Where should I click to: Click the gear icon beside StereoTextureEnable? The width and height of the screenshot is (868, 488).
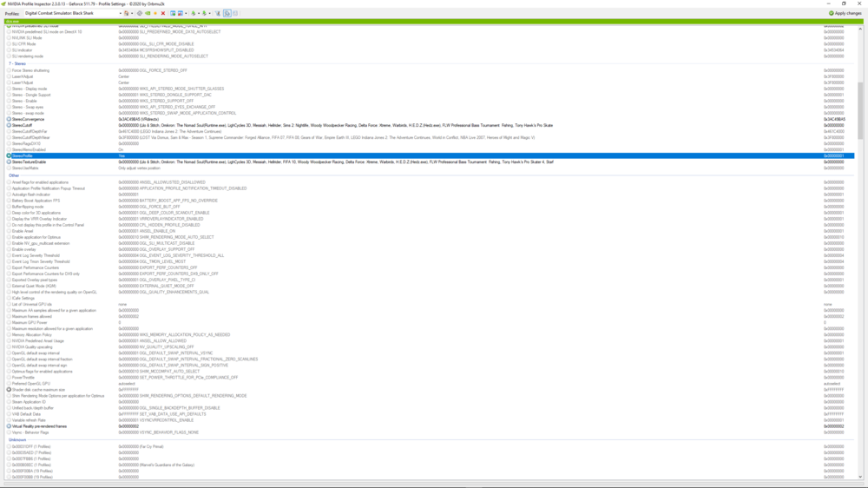(9, 162)
